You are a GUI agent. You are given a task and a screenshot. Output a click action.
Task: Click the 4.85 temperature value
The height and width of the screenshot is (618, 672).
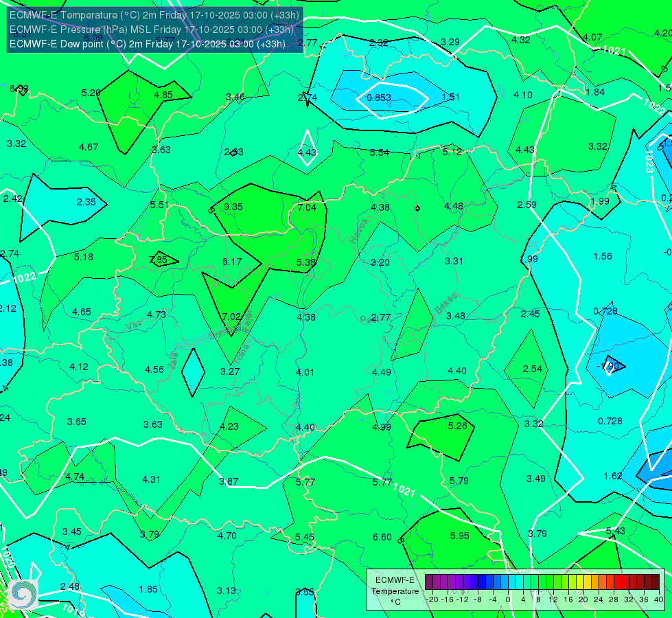coord(163,95)
